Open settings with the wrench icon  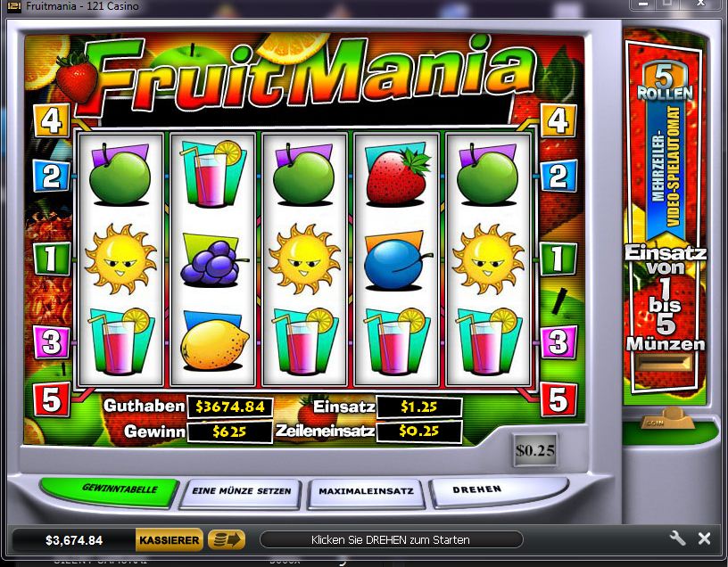point(677,538)
